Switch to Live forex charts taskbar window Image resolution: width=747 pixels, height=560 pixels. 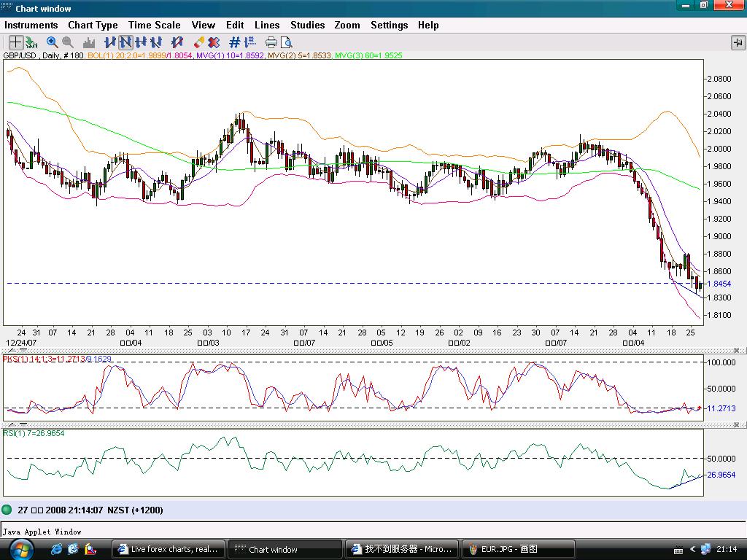(168, 550)
